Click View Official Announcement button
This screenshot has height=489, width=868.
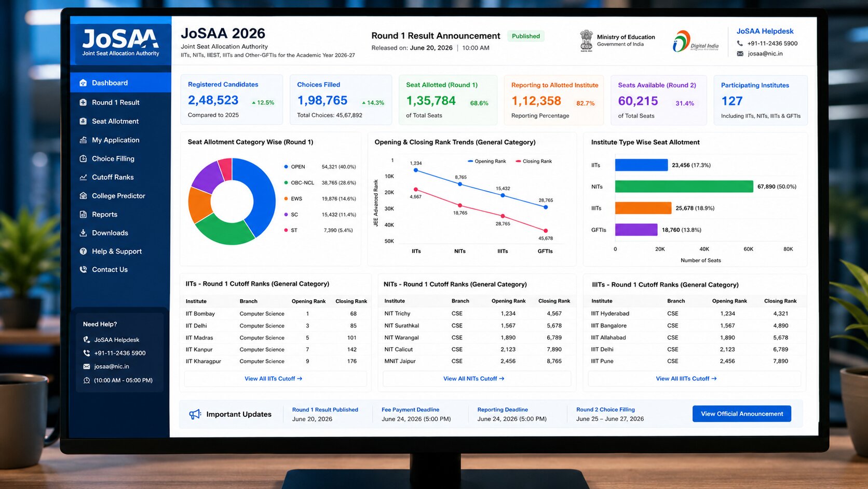point(742,414)
